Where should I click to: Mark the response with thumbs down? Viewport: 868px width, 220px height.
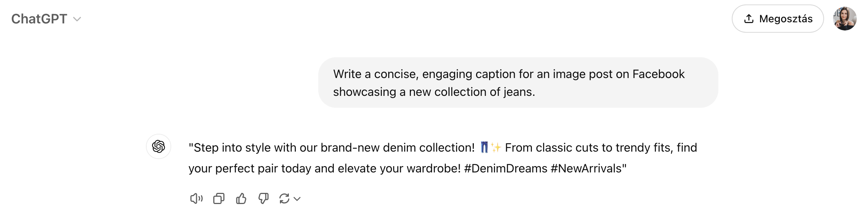264,199
